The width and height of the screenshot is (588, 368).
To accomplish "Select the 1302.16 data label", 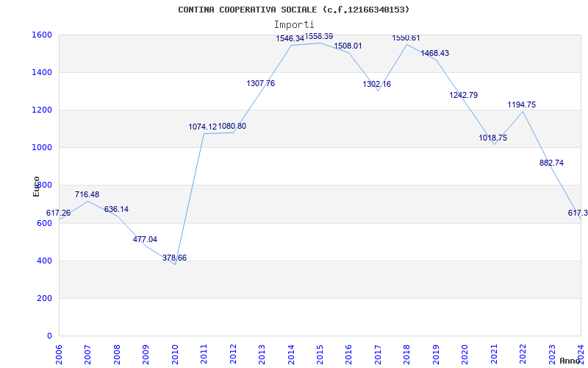I will click(x=377, y=84).
